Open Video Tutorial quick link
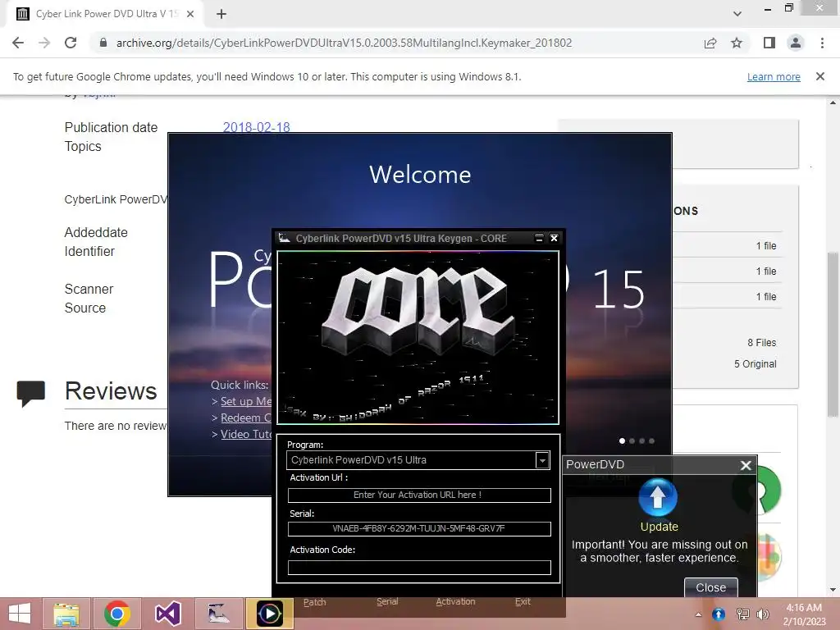This screenshot has width=840, height=630. (246, 435)
